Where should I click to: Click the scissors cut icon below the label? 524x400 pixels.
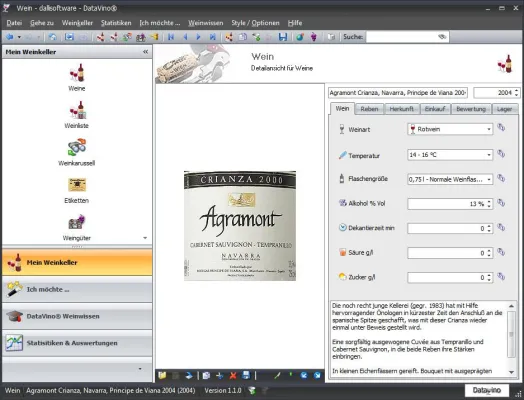point(220,376)
